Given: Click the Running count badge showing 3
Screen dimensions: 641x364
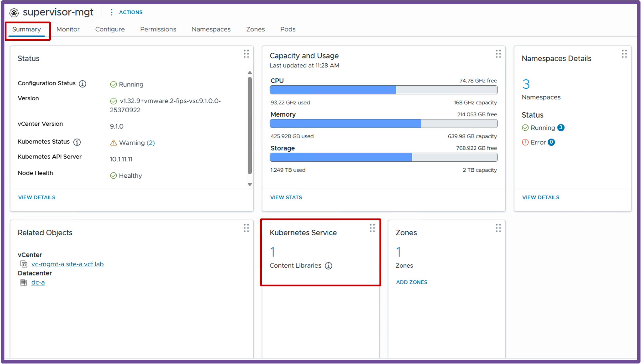Looking at the screenshot, I should coord(561,127).
